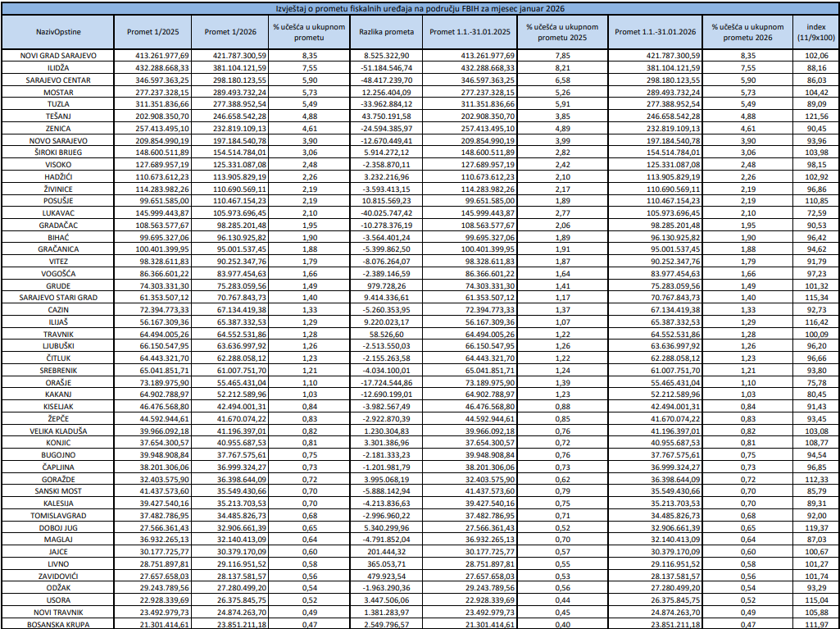
Task: Select Lukavac's Razlika prometa value -40.025.747,42
Action: click(x=387, y=212)
